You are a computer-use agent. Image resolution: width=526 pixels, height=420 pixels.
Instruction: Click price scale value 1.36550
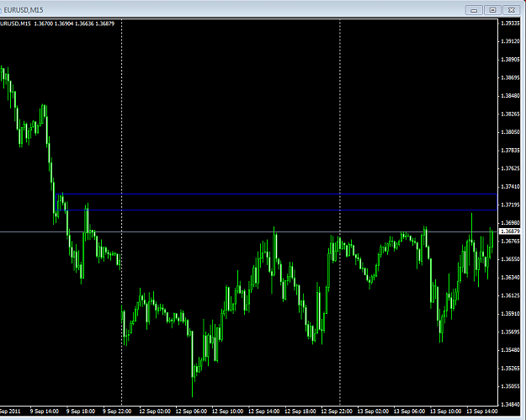click(510, 259)
